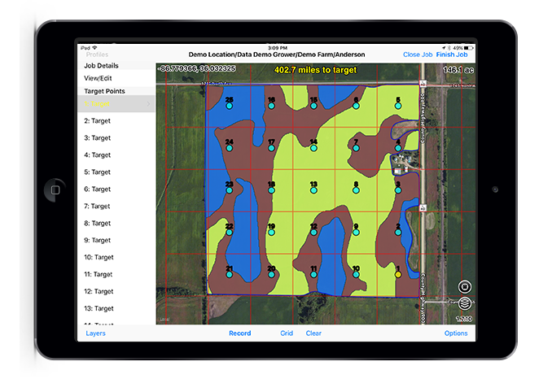Tap target marker 17 on map
This screenshot has width=552, height=392.
click(271, 150)
